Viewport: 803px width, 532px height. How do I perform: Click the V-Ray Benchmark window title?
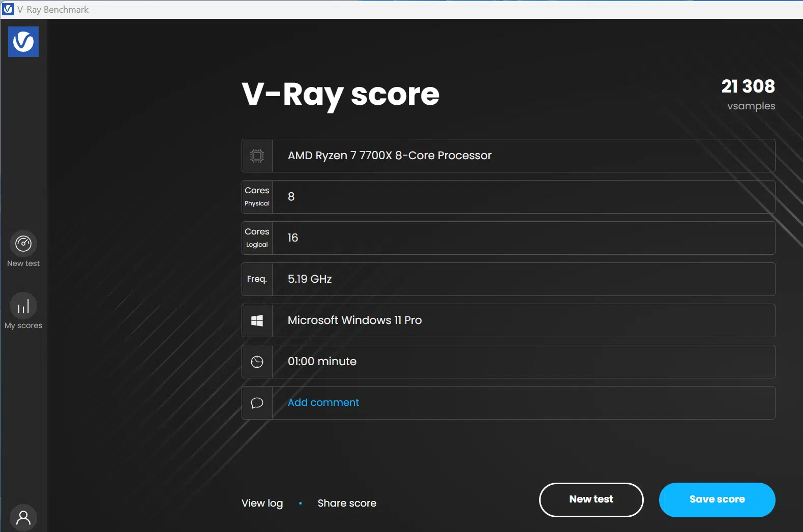tap(53, 9)
